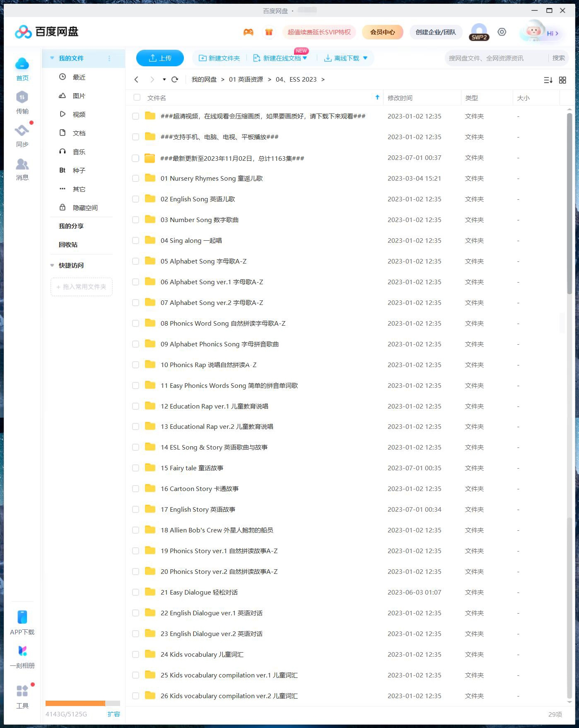The image size is (579, 728).
Task: Click the 创建企业/团队 button
Action: point(436,32)
